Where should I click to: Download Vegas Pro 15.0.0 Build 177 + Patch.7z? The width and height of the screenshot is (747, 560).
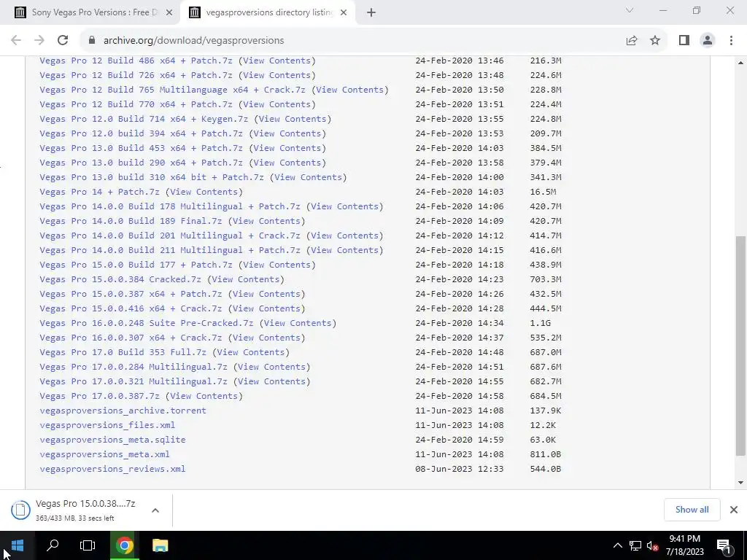[136, 265]
